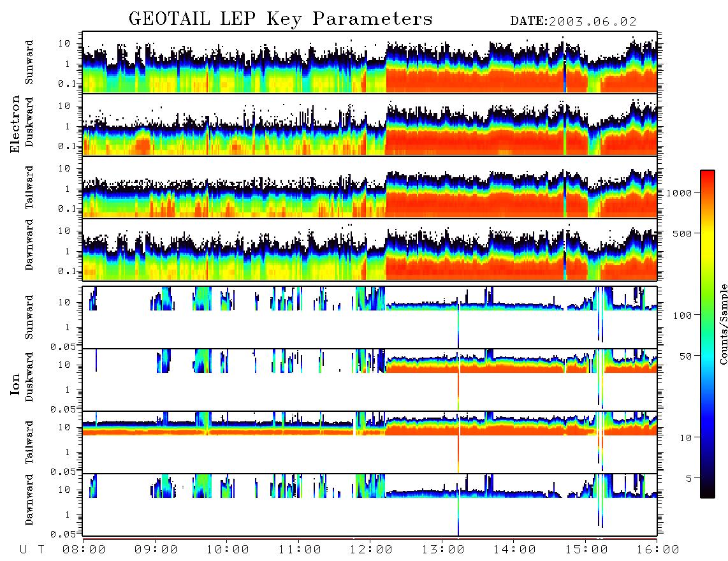Click the 10 colorbar tick value
Image resolution: width=728 pixels, height=561 pixels.
coord(685,438)
